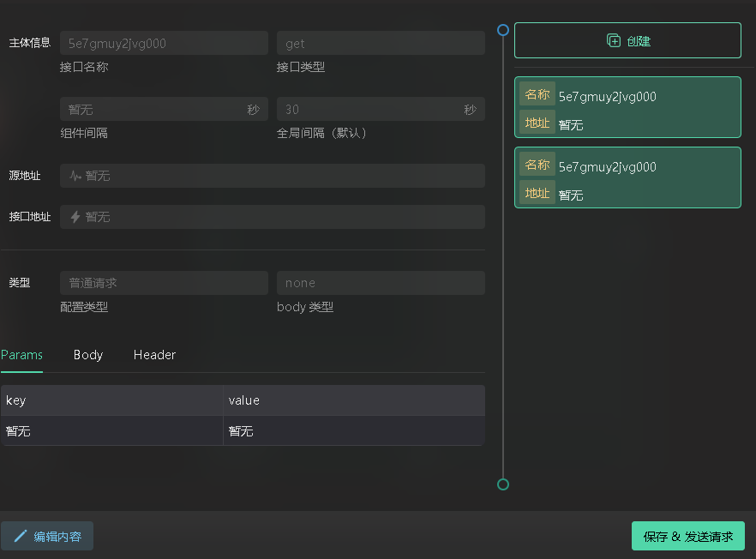Click the key column header
This screenshot has height=559, width=756.
111,400
